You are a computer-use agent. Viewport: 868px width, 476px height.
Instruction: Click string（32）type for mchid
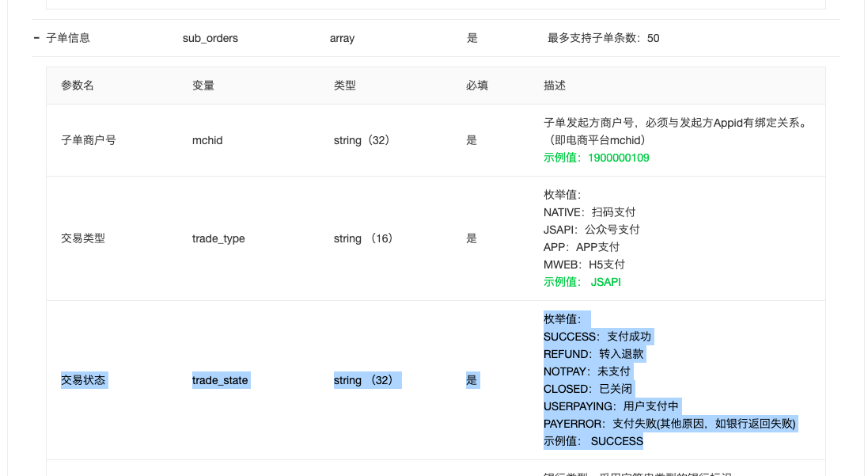click(x=362, y=140)
